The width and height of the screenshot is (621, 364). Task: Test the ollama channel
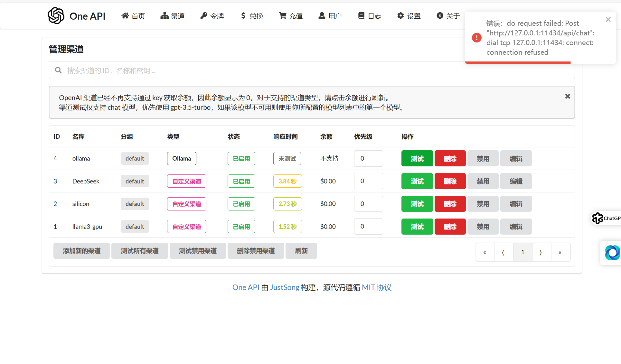click(417, 159)
